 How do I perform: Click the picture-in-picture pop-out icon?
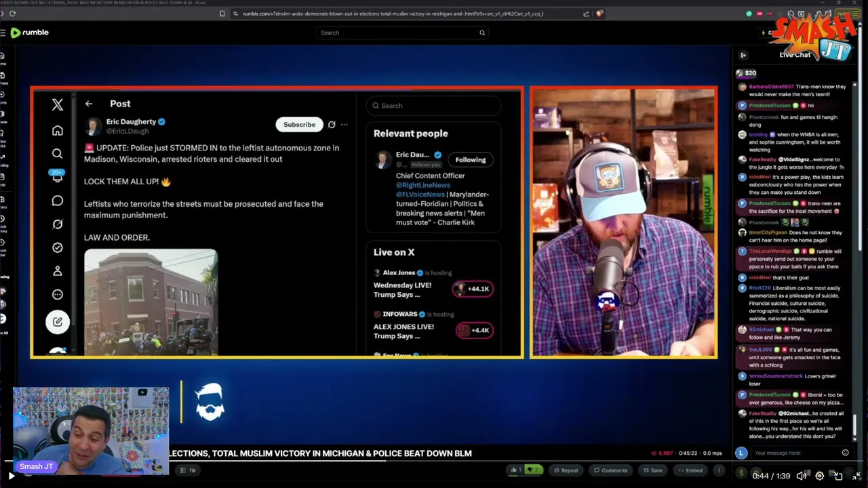tap(838, 476)
